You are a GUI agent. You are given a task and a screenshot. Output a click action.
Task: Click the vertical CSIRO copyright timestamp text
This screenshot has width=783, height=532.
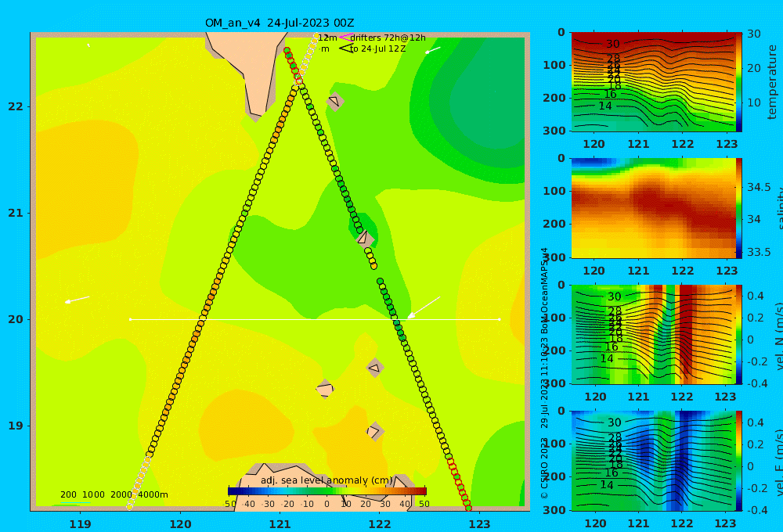545,373
